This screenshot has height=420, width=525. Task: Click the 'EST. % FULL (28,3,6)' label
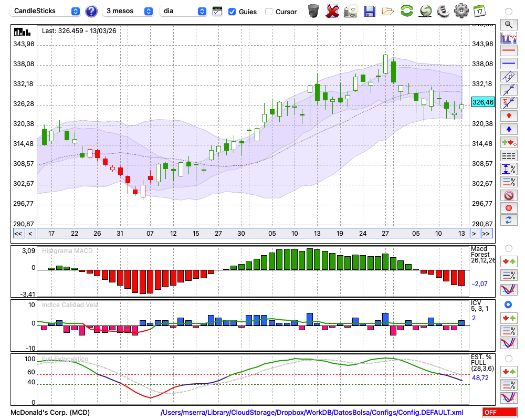482,363
